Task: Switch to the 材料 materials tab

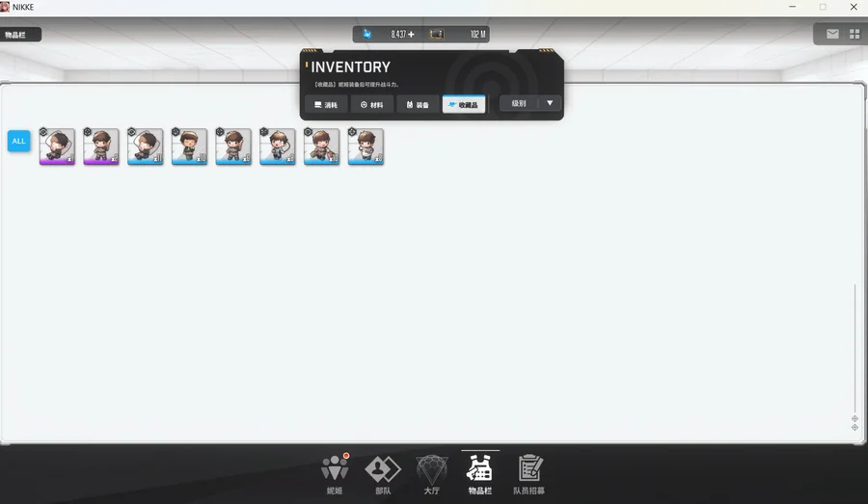Action: pos(371,104)
